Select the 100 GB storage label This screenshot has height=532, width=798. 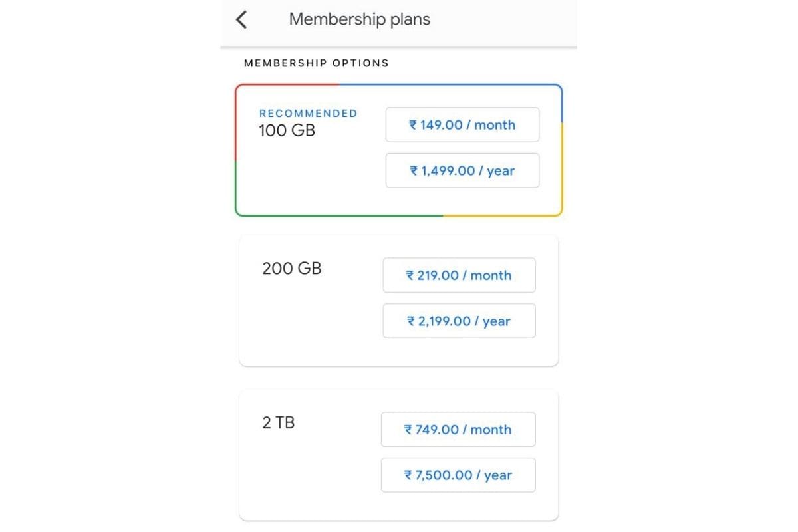287,130
